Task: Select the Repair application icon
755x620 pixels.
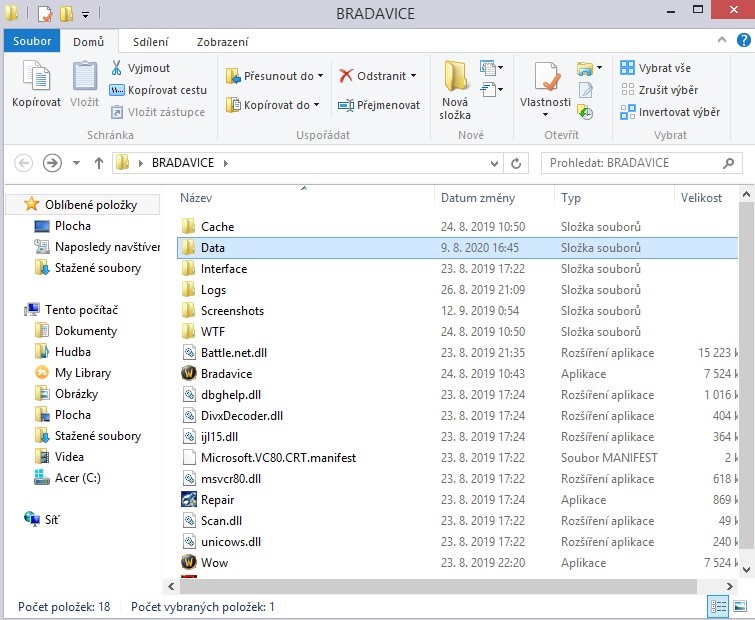Action: pyautogui.click(x=189, y=499)
